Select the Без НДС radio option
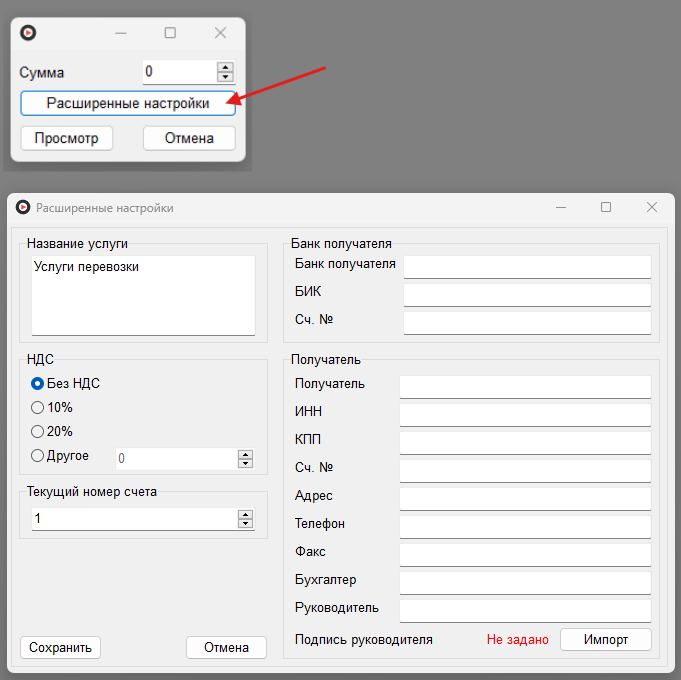The image size is (681, 680). pyautogui.click(x=38, y=383)
